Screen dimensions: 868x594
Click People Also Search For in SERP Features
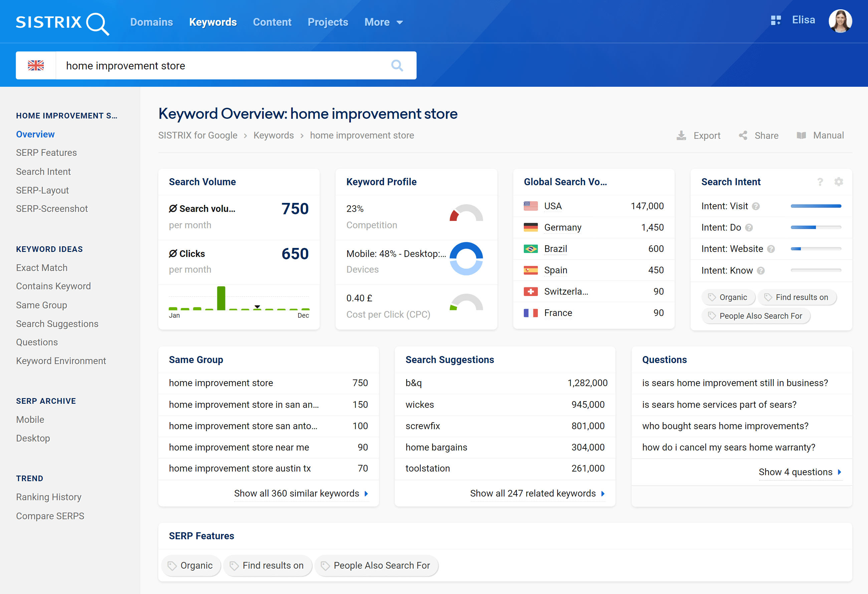tap(376, 566)
